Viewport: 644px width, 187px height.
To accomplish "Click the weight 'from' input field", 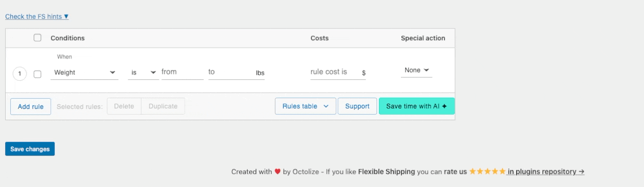I will coord(182,72).
